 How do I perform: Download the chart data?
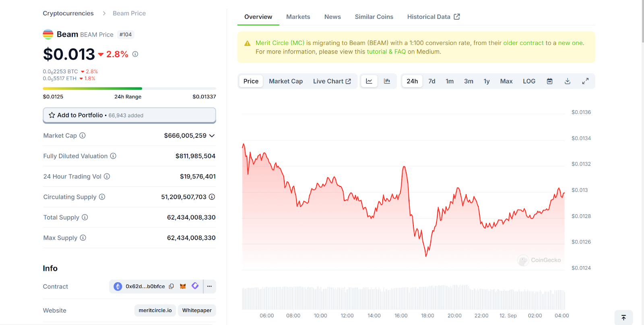pyautogui.click(x=568, y=81)
